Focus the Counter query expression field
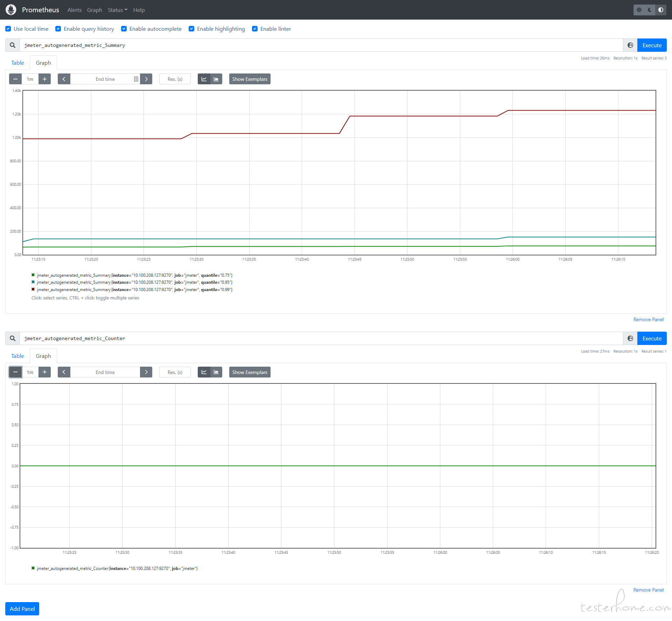 click(x=321, y=338)
